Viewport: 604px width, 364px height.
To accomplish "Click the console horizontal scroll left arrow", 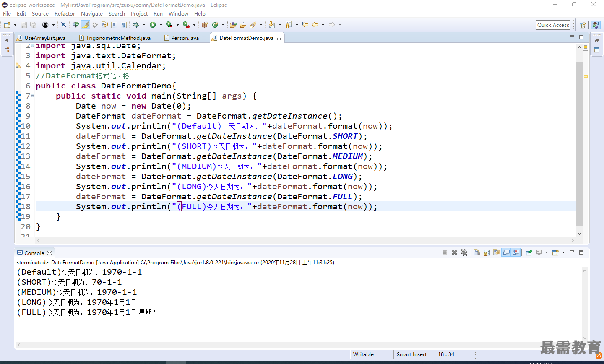I will click(19, 345).
